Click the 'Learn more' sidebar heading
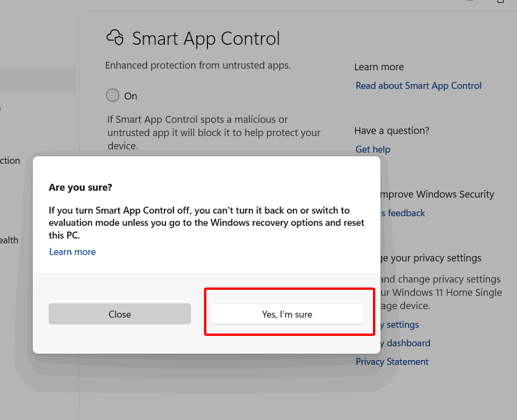Screen dimensions: 517x420 coord(379,67)
